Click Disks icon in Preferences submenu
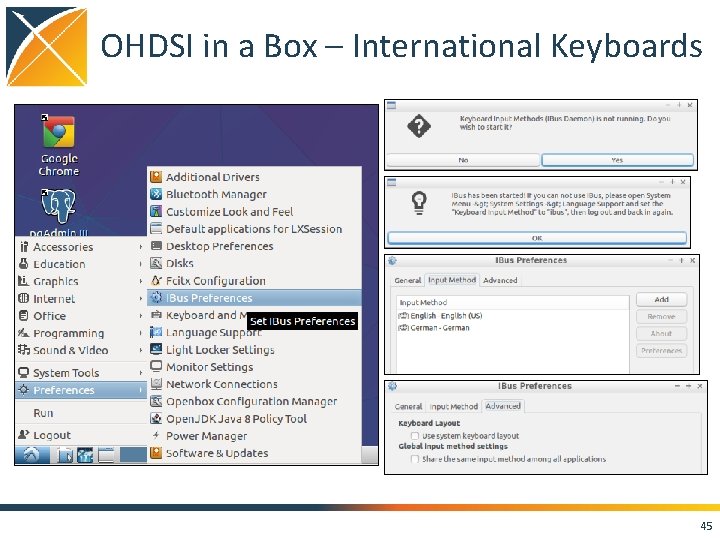The height and width of the screenshot is (540, 720). point(156,263)
